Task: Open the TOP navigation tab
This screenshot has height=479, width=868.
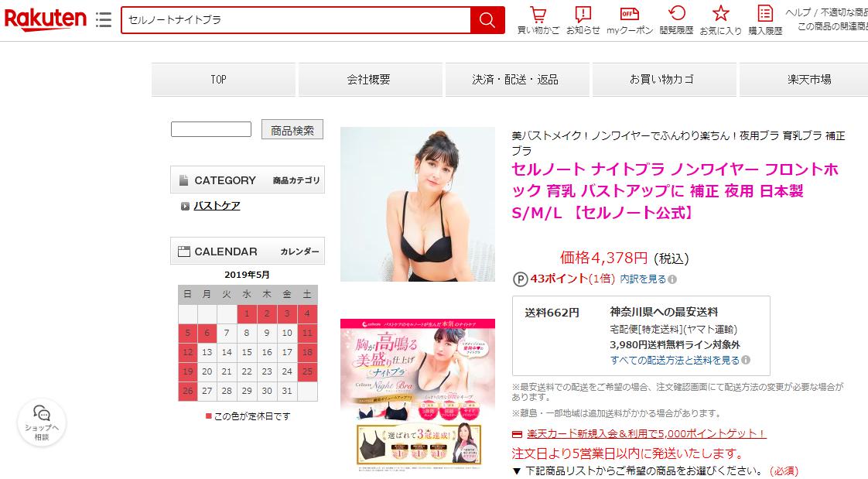Action: pos(224,79)
